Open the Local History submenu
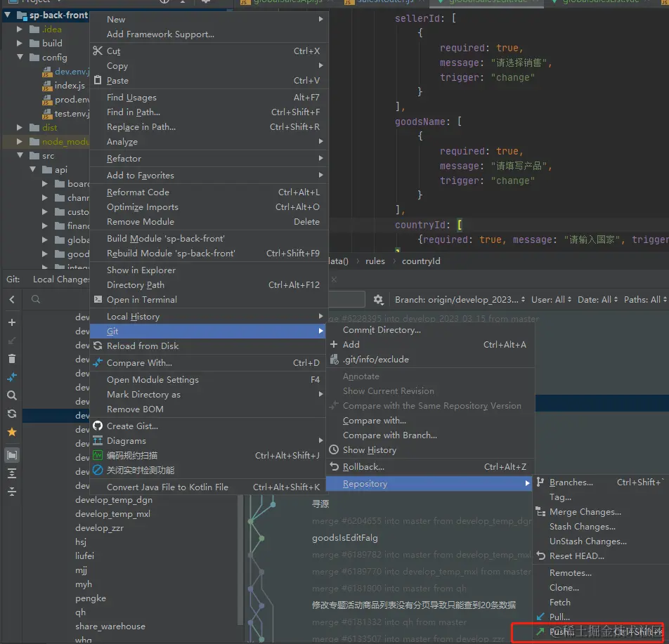The image size is (669, 644). click(x=209, y=317)
